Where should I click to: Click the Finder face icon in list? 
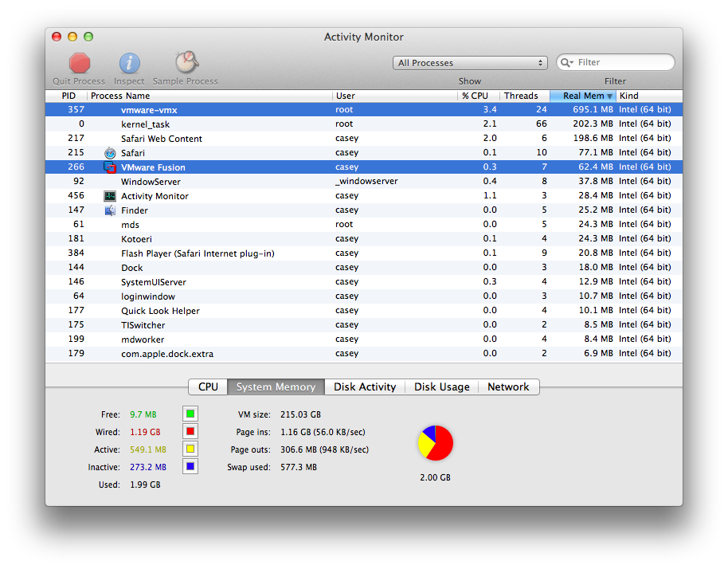tap(110, 210)
